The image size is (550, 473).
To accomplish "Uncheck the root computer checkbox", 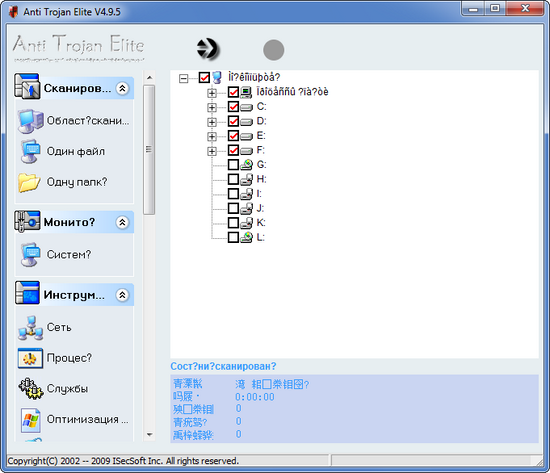I will (204, 78).
